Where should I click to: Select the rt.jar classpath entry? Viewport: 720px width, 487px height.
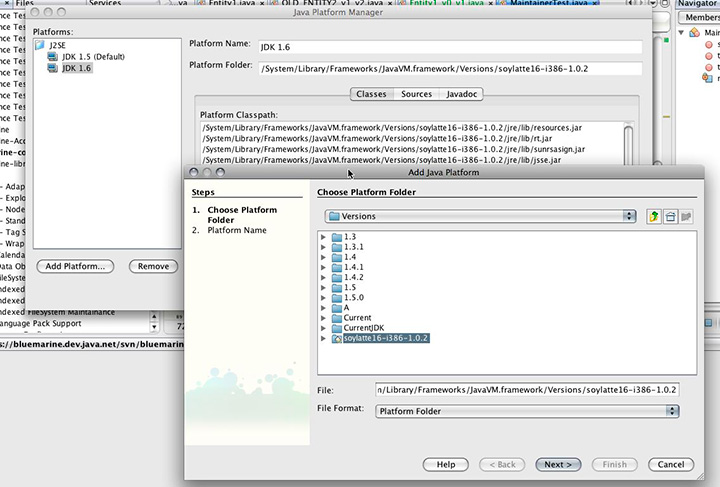click(377, 139)
